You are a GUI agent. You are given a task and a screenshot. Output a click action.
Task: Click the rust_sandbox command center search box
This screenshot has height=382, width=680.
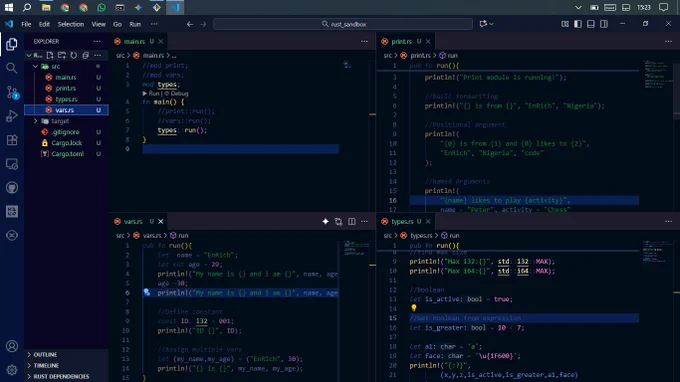(343, 24)
